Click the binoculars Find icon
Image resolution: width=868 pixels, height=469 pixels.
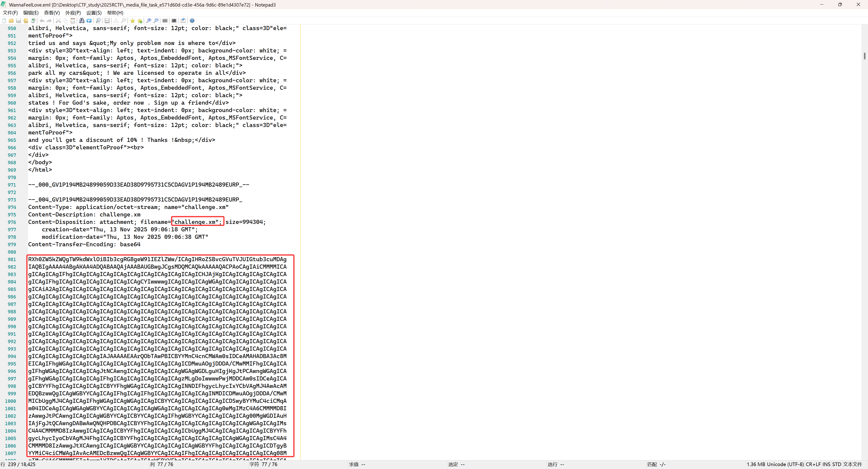[x=82, y=21]
